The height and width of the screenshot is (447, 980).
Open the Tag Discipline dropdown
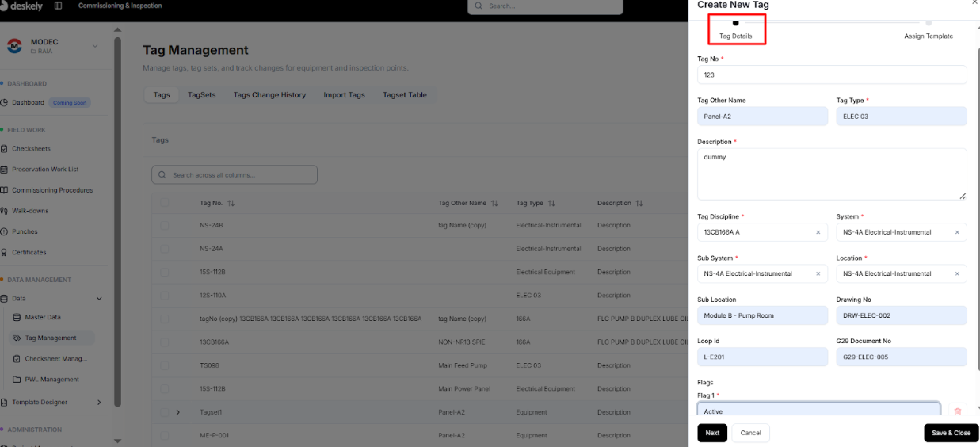762,232
